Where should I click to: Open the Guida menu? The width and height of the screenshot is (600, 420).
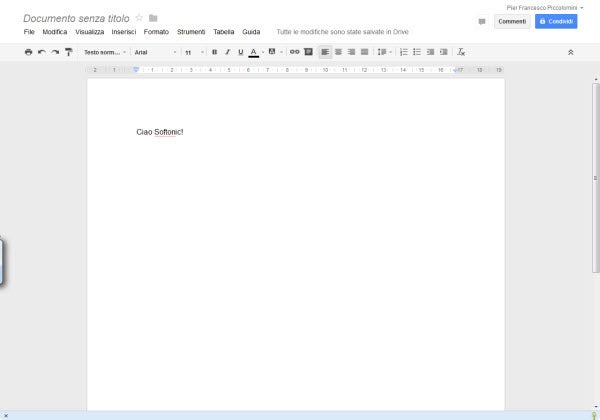tap(251, 32)
